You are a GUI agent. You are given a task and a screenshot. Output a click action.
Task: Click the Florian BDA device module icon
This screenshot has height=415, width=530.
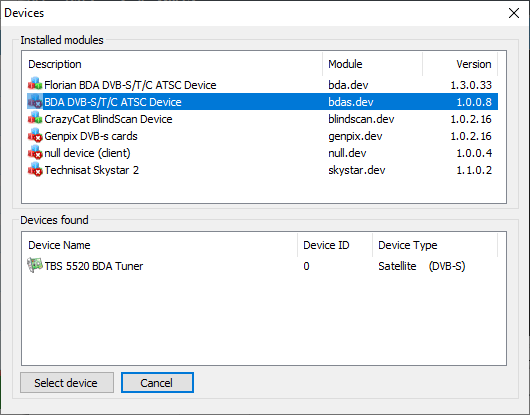[x=35, y=84]
